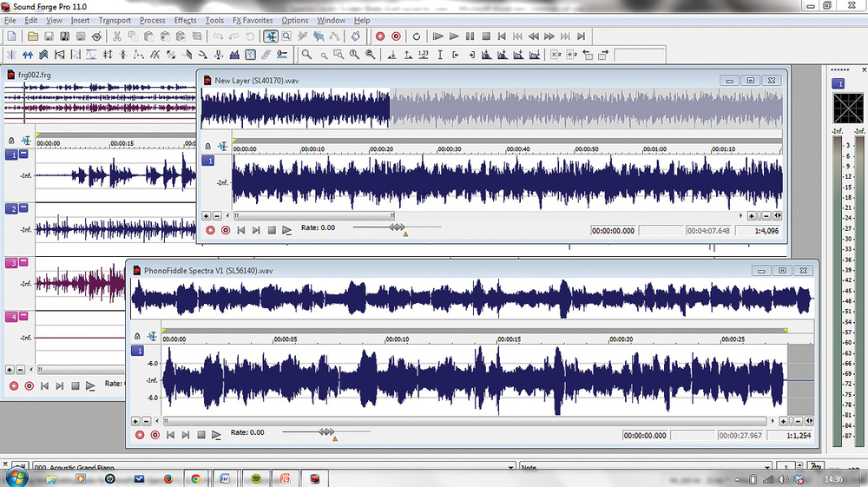Click Fast Forward in the main transport toolbar
This screenshot has height=487, width=868.
point(549,36)
